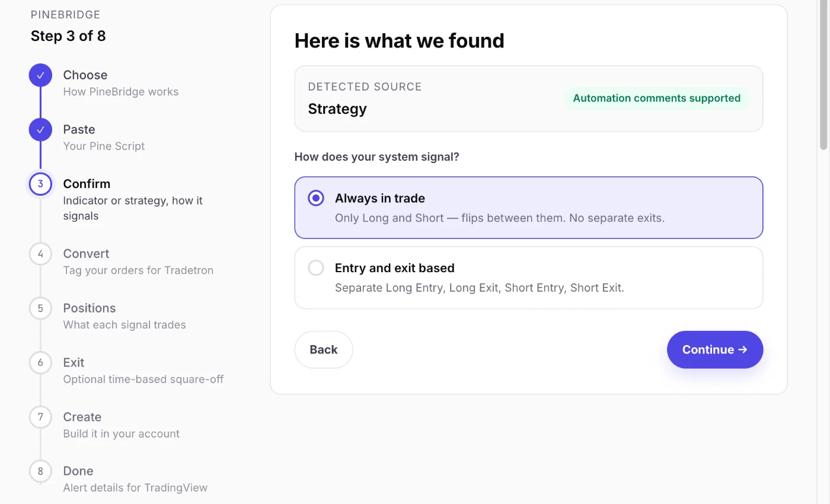Click the Back button

click(324, 350)
